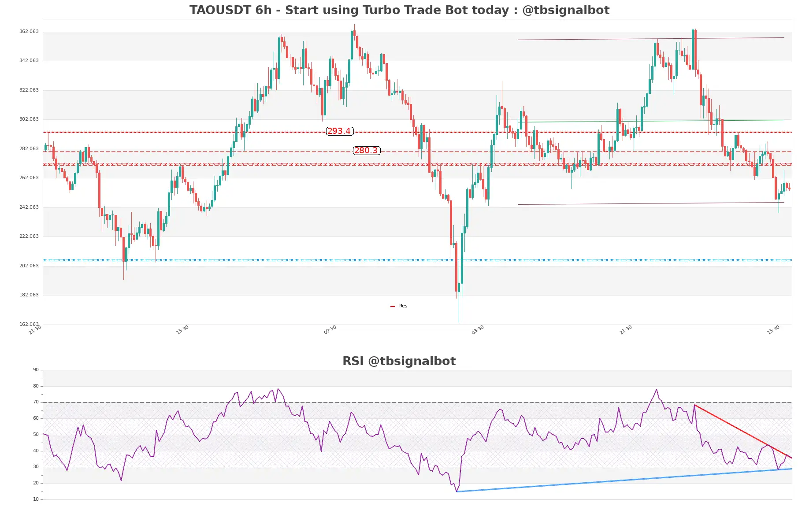This screenshot has width=798, height=532.
Task: Click the 262.063 price axis label
Action: click(29, 178)
